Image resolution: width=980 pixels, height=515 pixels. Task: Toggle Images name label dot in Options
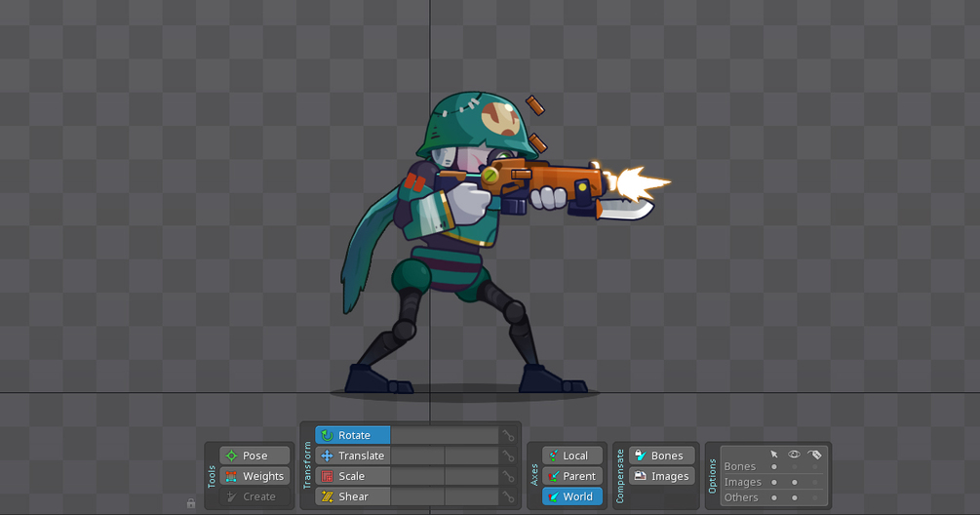(x=814, y=483)
